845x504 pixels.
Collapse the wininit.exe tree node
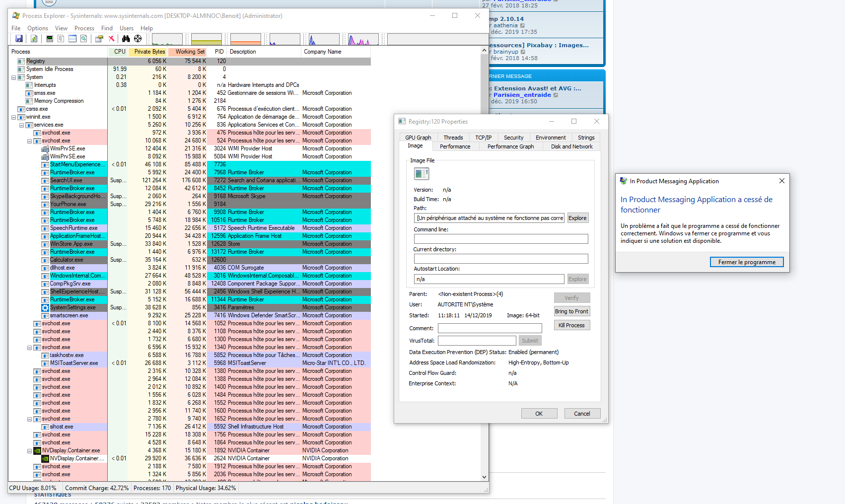13,117
